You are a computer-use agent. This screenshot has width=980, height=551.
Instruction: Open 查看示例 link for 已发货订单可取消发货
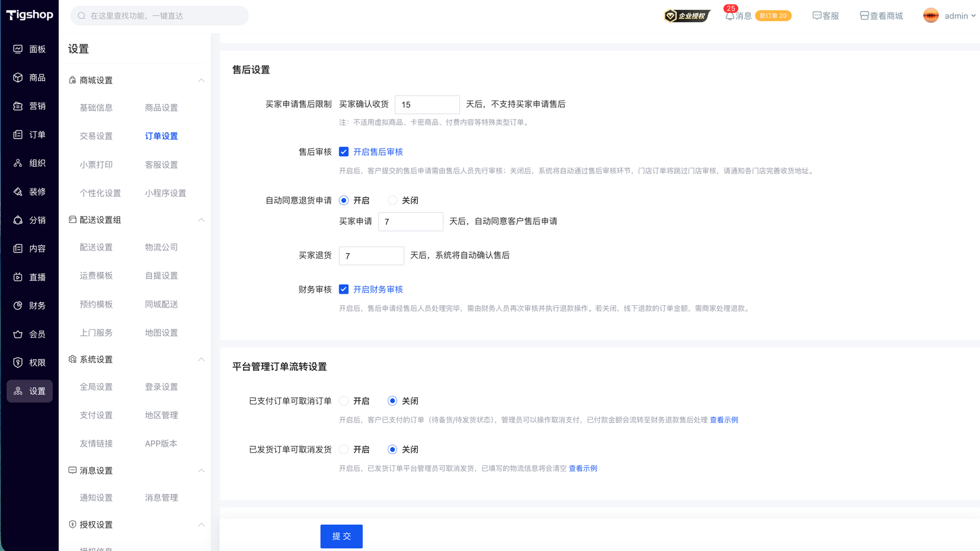click(582, 468)
